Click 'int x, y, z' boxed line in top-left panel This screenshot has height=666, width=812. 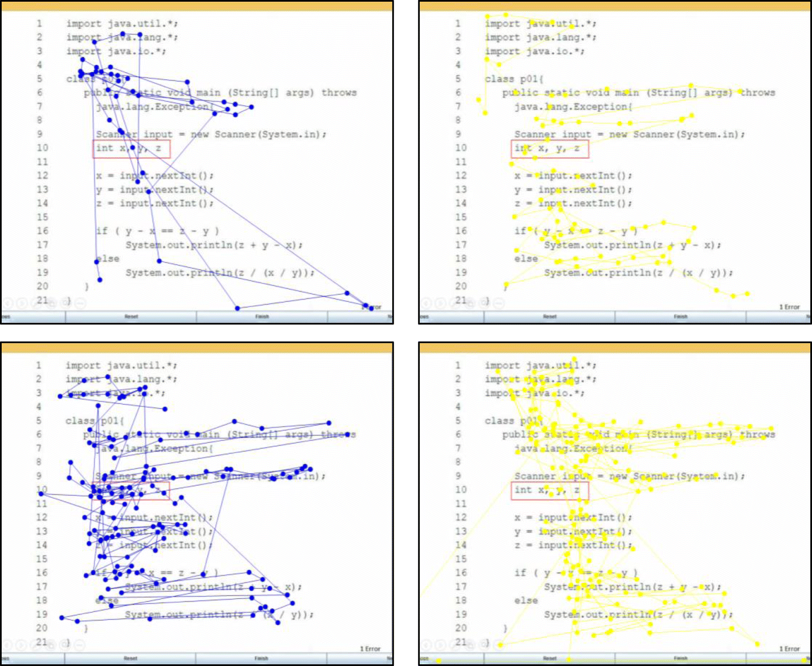(132, 149)
